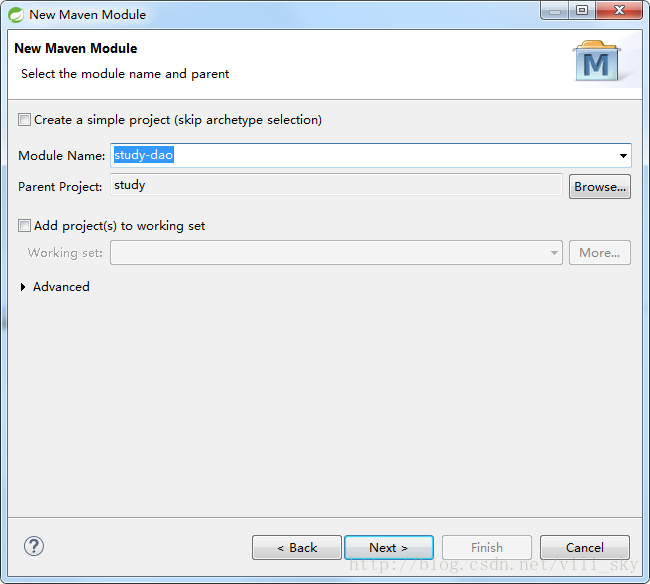Maximize the dialog window
Image resolution: width=650 pixels, height=584 pixels.
(x=582, y=10)
